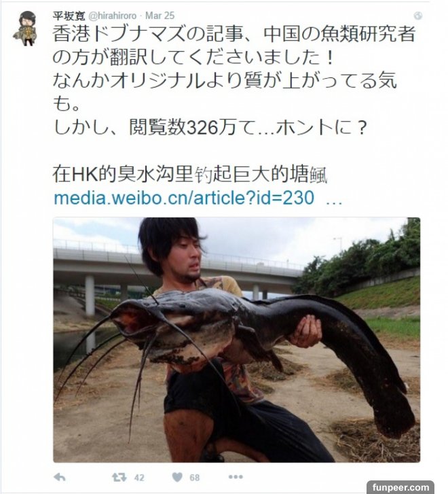Click the reply arrow icon

[60, 477]
